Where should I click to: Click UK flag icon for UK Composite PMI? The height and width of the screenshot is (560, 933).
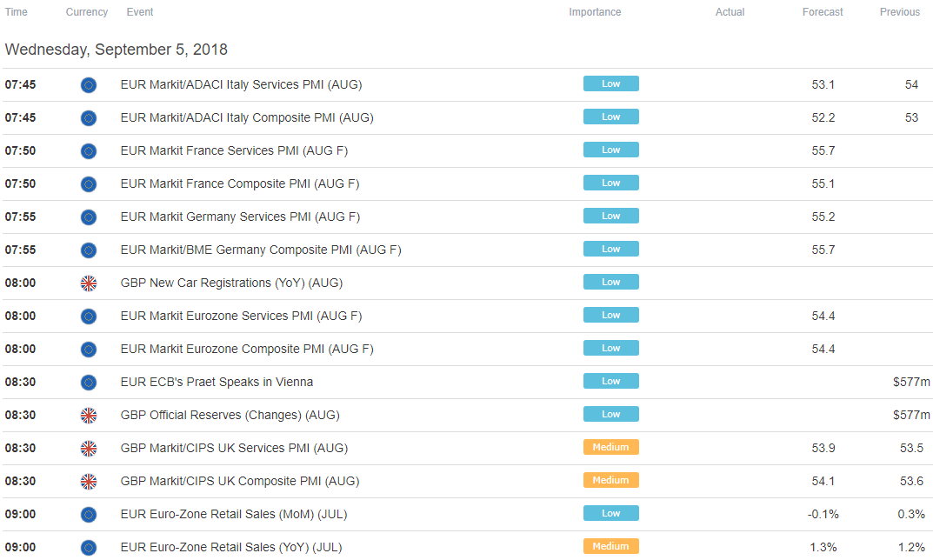(x=89, y=482)
